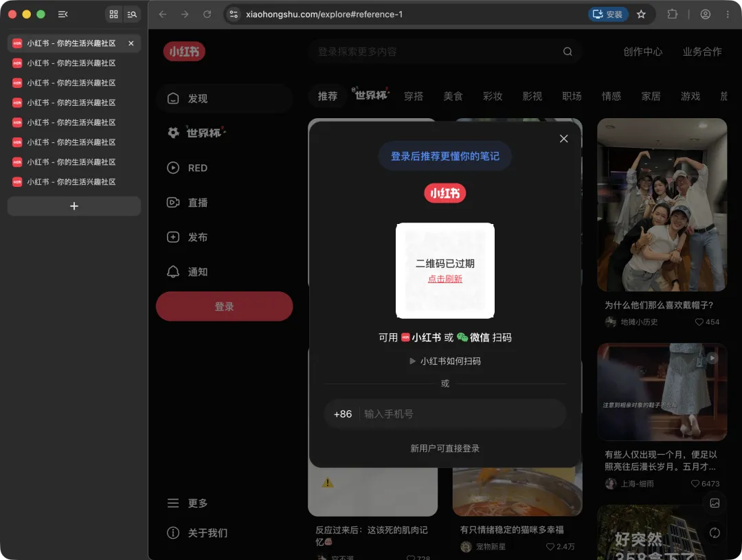Open the tab groups grid icon
This screenshot has height=560, width=742.
click(x=113, y=14)
